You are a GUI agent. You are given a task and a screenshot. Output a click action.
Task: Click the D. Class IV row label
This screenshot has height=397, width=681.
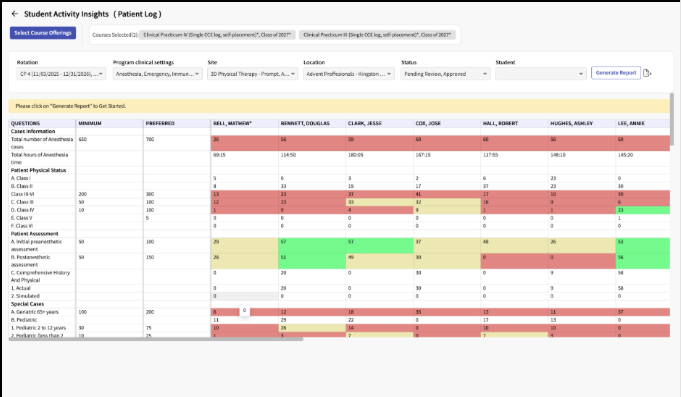click(22, 210)
